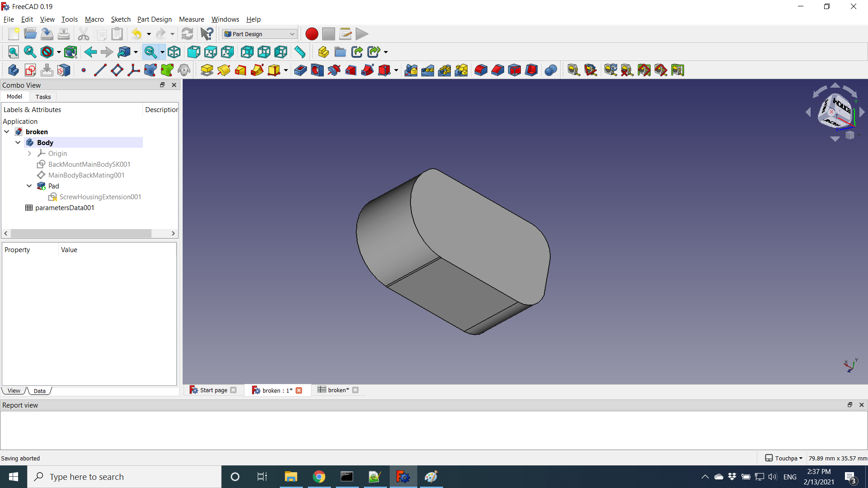
Task: Start macro recording with red button
Action: pos(311,34)
